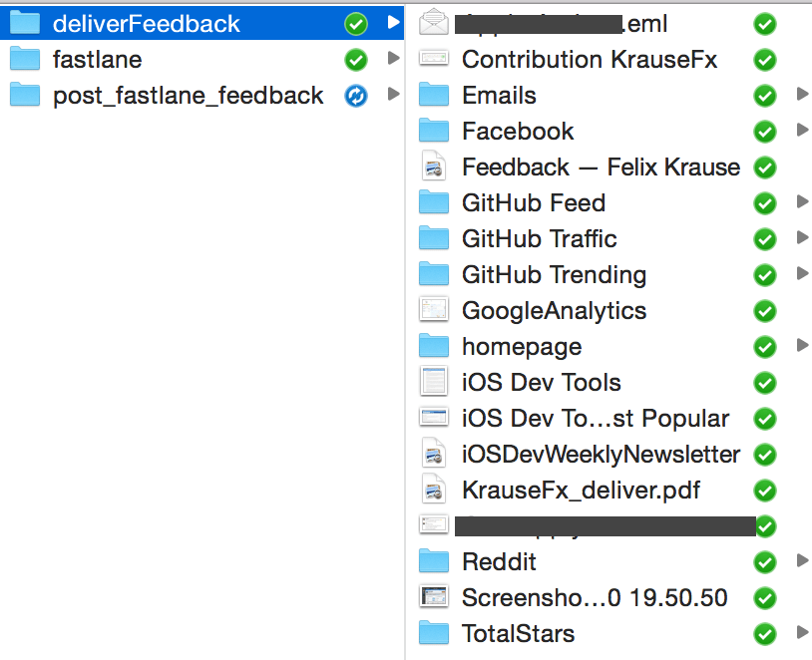Select the "GoogleAnalytics" file name
This screenshot has width=812, height=660.
click(x=554, y=312)
